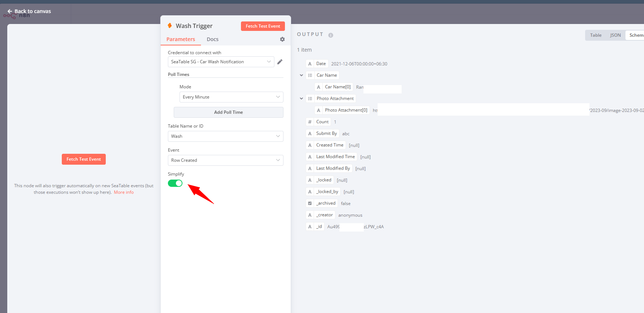Click the Add Poll Time button

pyautogui.click(x=228, y=112)
